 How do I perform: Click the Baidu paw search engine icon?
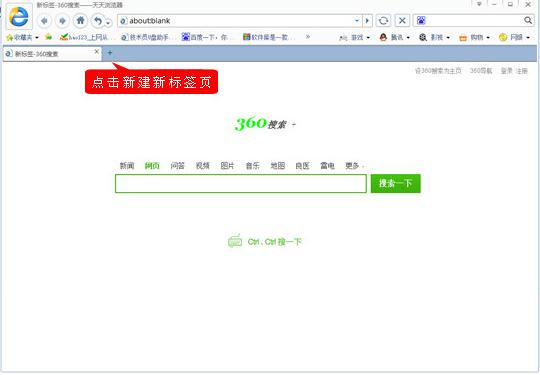click(x=421, y=21)
